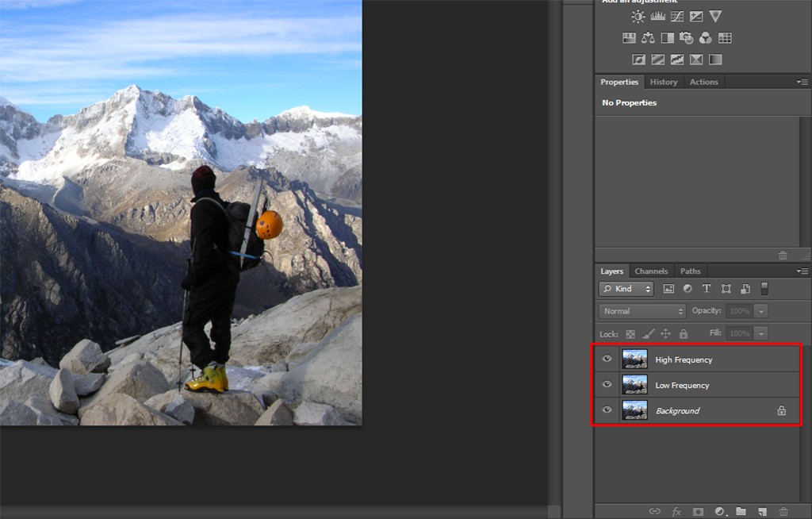
Task: Delete the selected layer via Layers trash
Action: coord(783,512)
